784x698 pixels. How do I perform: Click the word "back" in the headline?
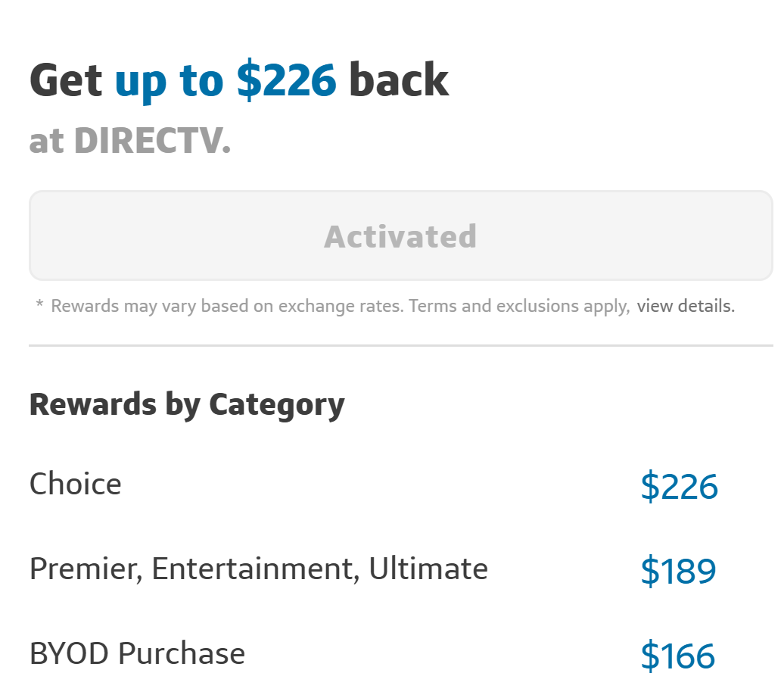(x=399, y=80)
